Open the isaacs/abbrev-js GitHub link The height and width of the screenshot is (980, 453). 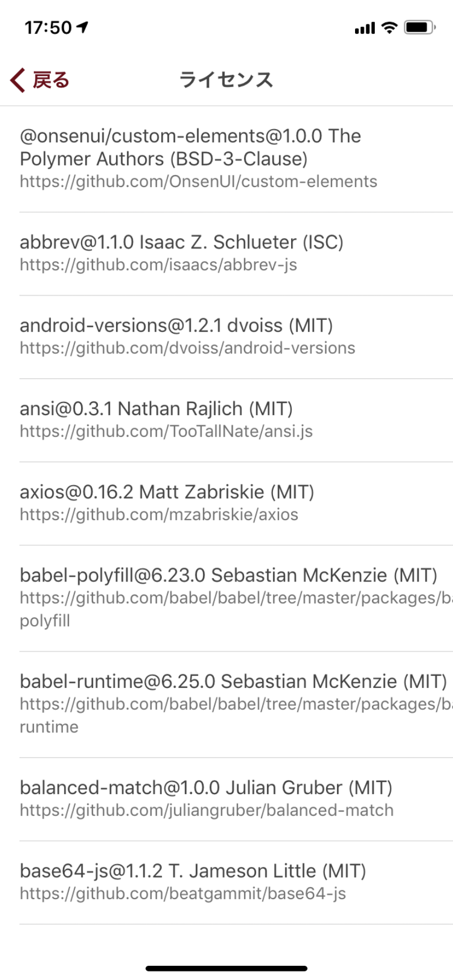(x=158, y=264)
